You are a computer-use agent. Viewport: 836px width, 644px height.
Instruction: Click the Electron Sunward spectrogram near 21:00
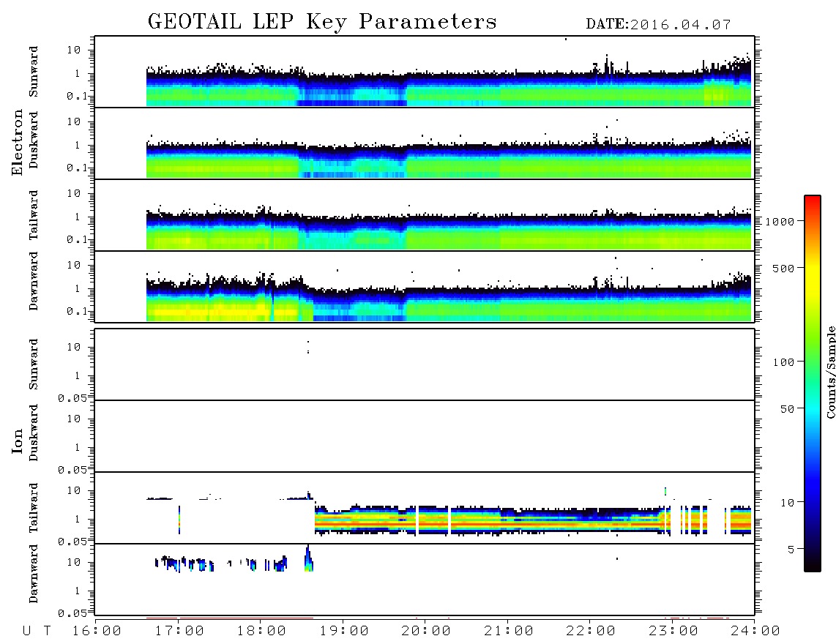(509, 88)
